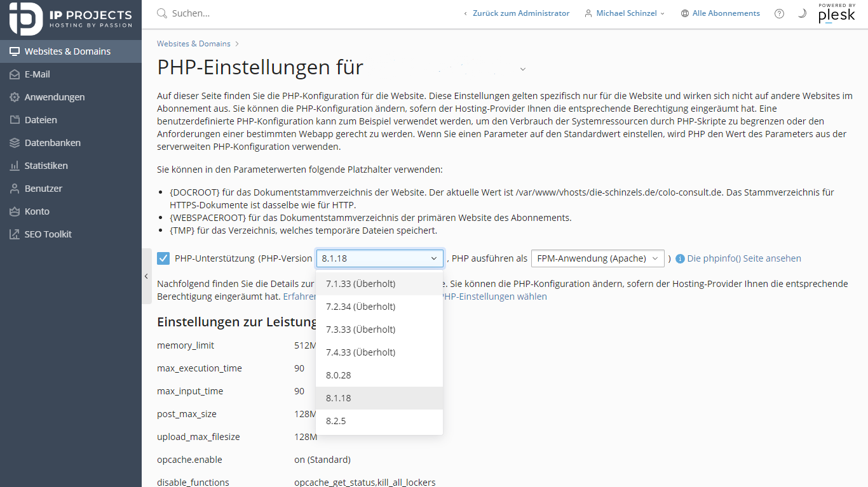The image size is (868, 487).
Task: Open the Plesk help icon
Action: pos(779,13)
